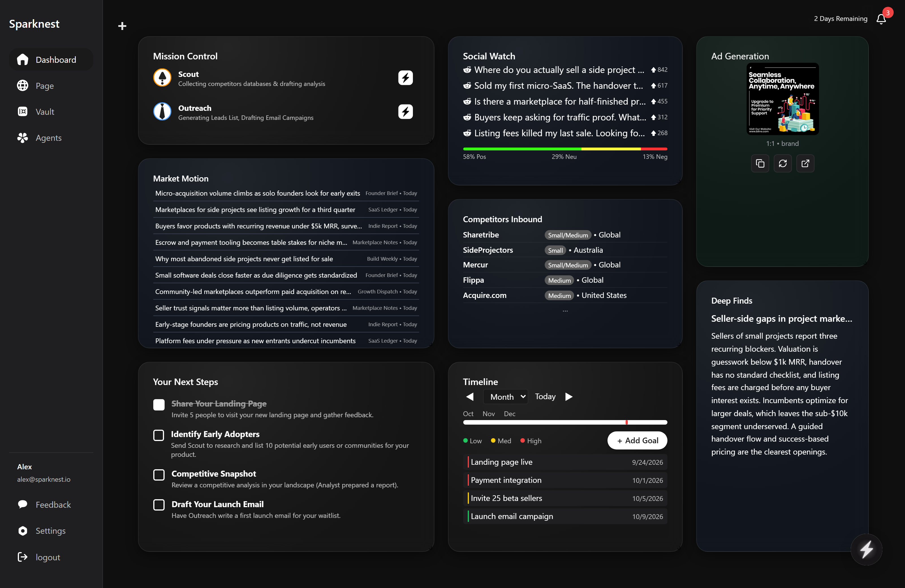Check Competitive Snapshot step
Screen dimensions: 905x588
point(159,475)
